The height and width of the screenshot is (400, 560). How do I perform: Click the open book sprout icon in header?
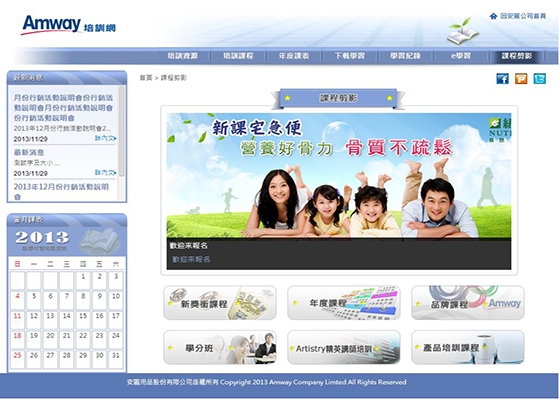462,31
